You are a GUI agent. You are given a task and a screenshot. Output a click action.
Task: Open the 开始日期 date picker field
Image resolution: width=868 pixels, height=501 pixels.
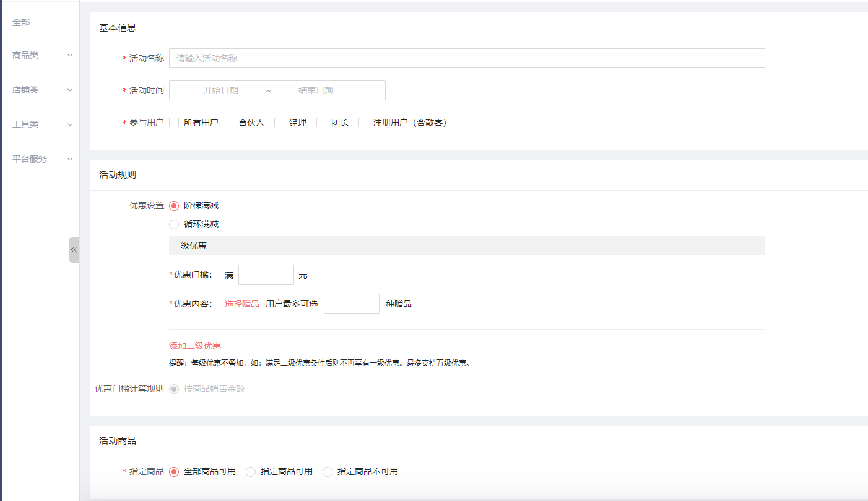point(220,90)
